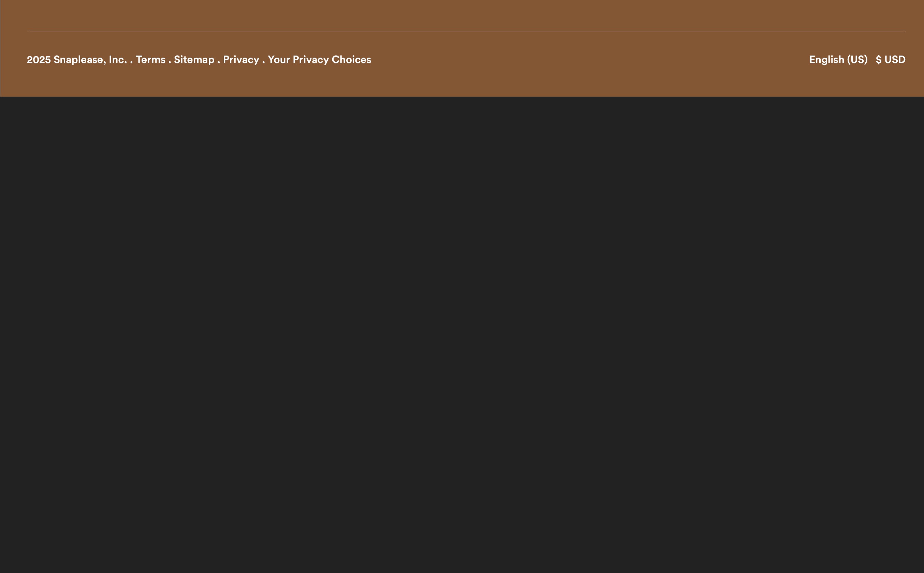Viewport: 924px width, 573px height.
Task: Click the dot separator after Terms
Action: pos(170,62)
